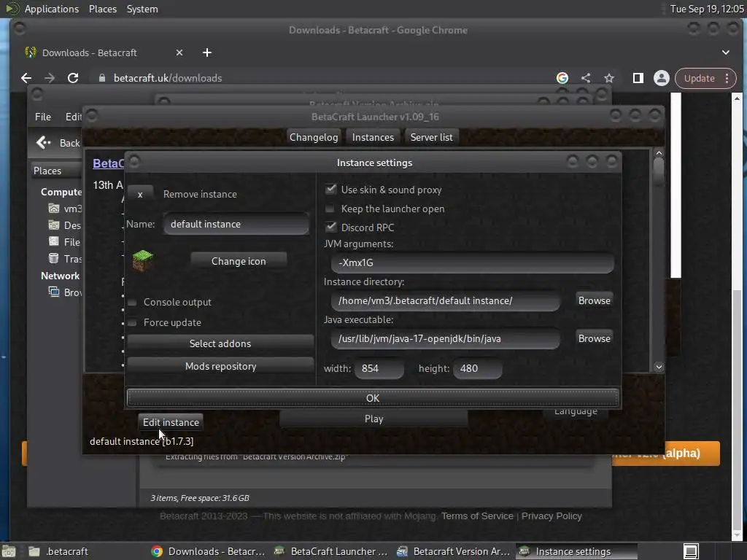Click the Change icon button
The width and height of the screenshot is (747, 560).
(239, 261)
